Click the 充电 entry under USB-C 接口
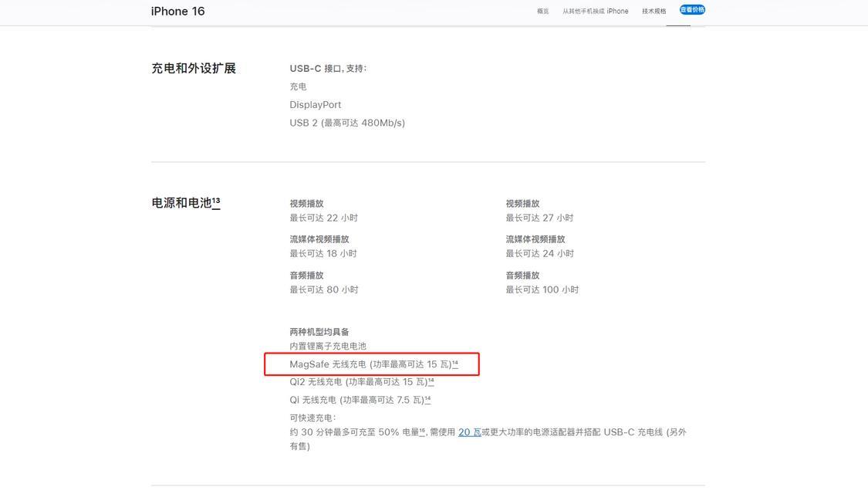Screen dimensions: 868x494 coord(298,86)
